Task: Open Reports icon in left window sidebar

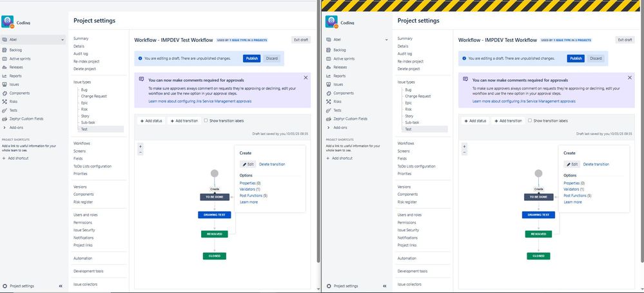Action: pos(5,76)
